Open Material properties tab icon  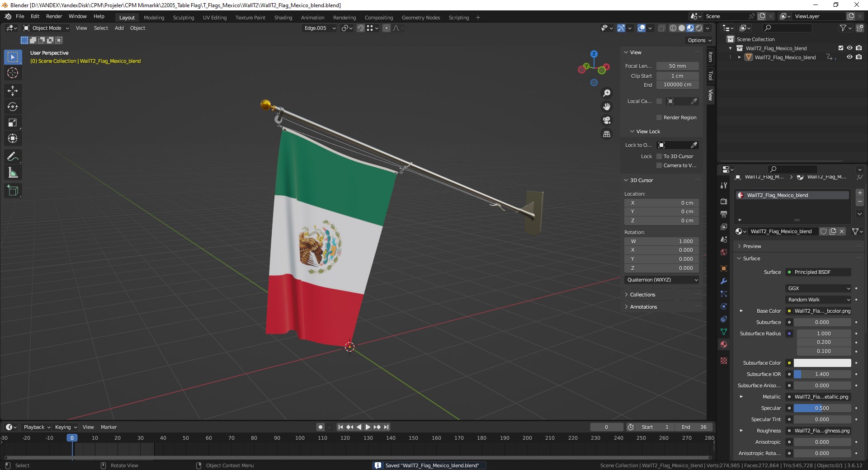724,344
